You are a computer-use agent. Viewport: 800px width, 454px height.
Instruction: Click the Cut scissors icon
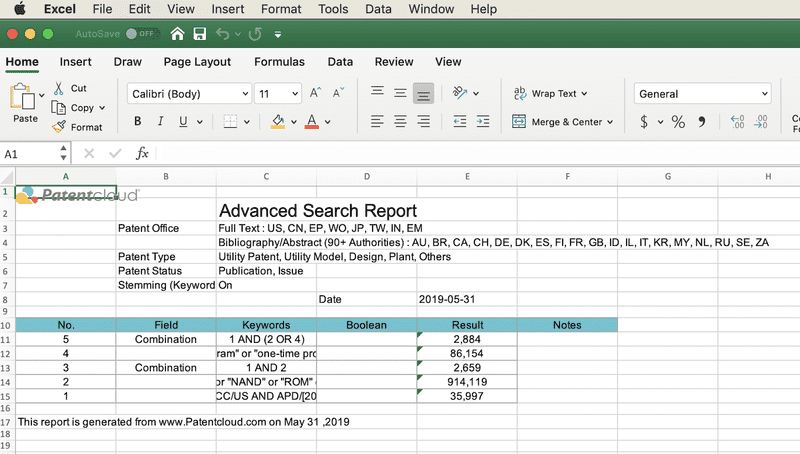[59, 88]
